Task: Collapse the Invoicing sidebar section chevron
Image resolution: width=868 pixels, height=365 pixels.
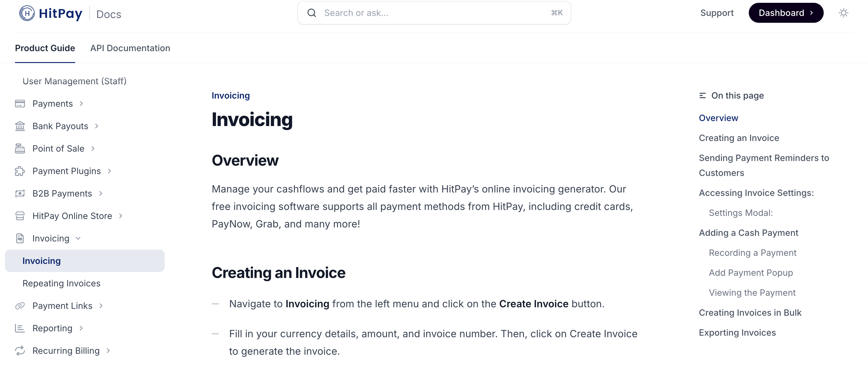Action: tap(78, 238)
